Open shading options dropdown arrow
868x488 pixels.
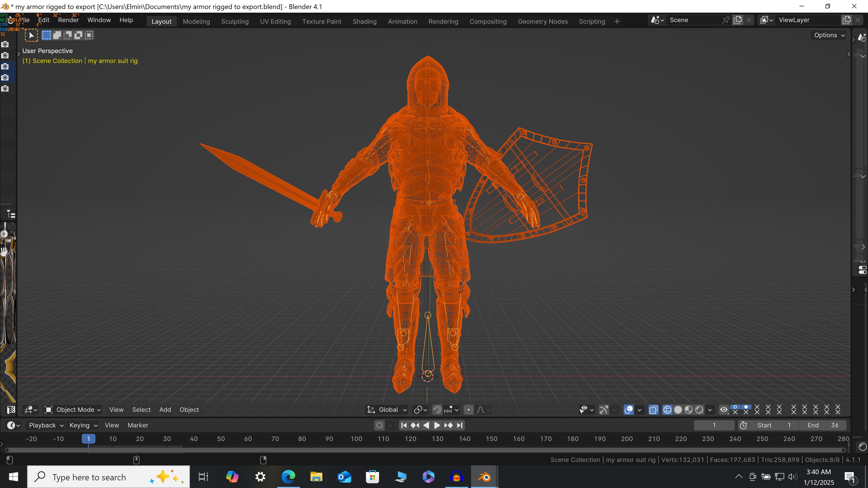coord(710,410)
